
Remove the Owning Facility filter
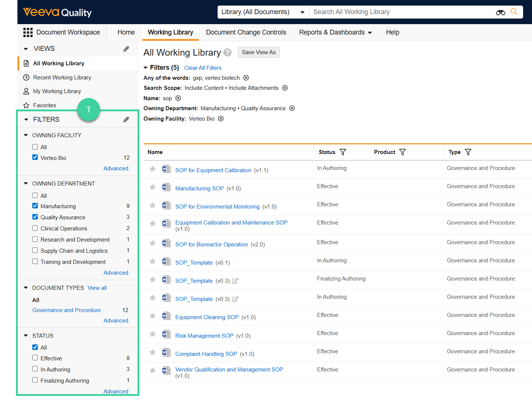221,119
